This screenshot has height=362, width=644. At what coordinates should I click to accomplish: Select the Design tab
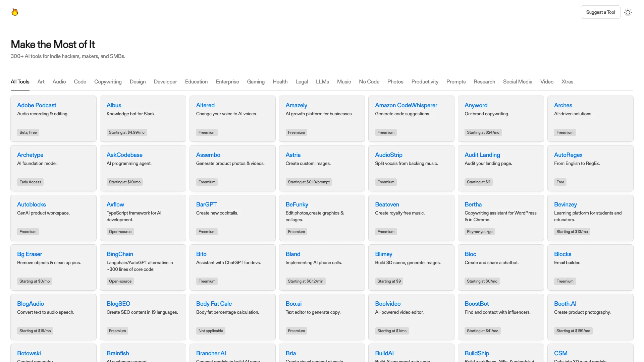tap(138, 81)
